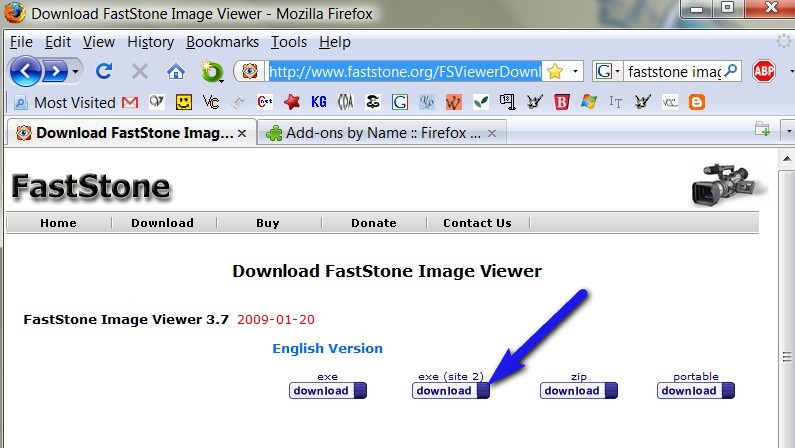Click the portable download button
Viewport: 795px width, 448px height.
pos(696,391)
